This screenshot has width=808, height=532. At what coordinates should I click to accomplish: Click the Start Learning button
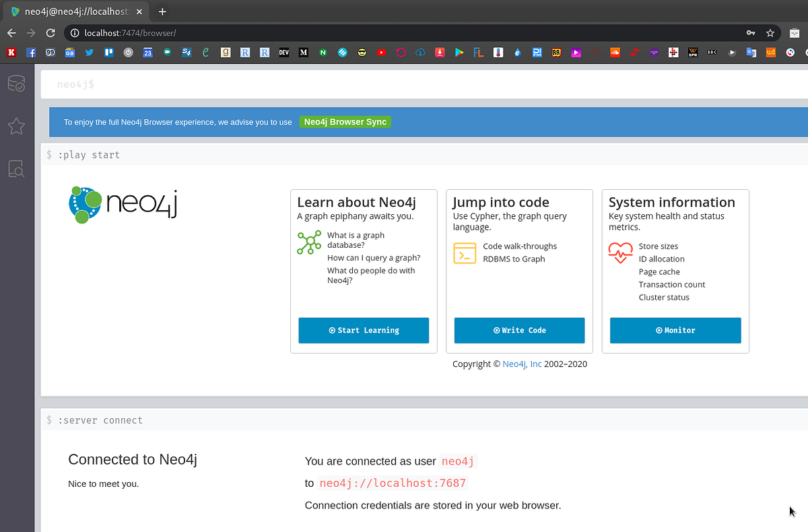(364, 330)
